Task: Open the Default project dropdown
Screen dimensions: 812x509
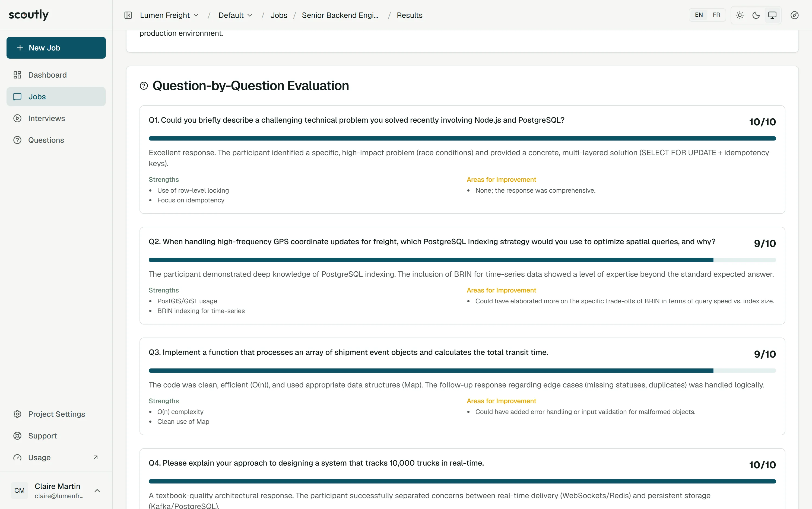Action: click(x=235, y=15)
